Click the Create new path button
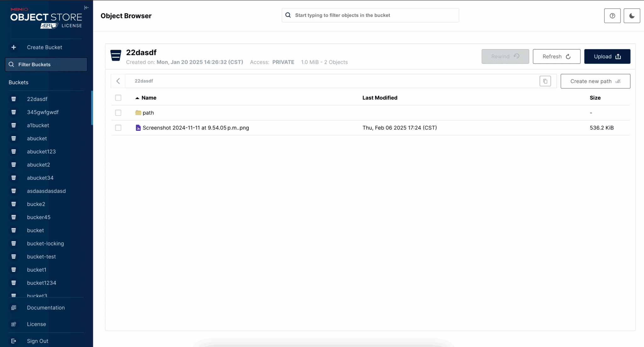 (x=595, y=81)
